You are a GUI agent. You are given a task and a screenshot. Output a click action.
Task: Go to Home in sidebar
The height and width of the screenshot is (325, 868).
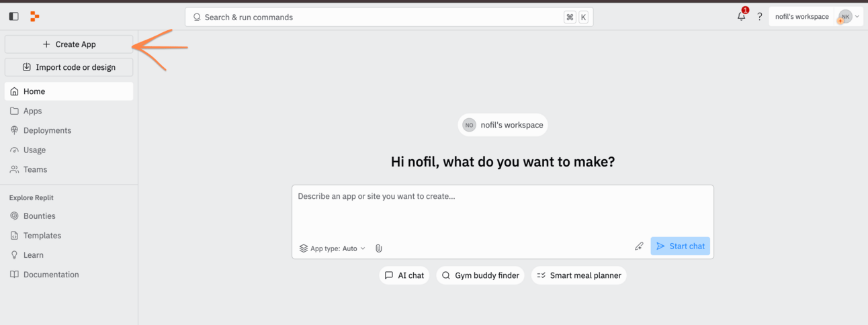tap(69, 91)
